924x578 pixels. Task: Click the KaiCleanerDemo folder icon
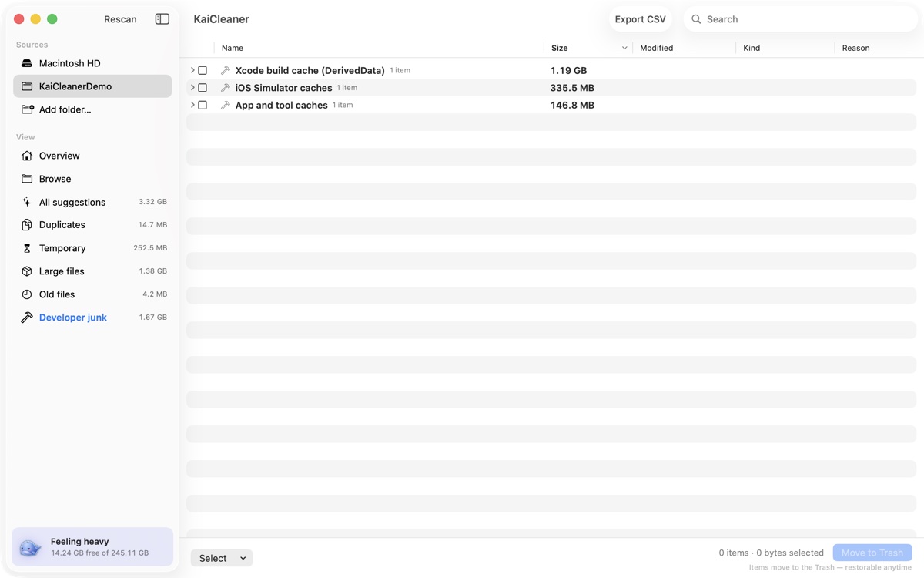pyautogui.click(x=27, y=86)
